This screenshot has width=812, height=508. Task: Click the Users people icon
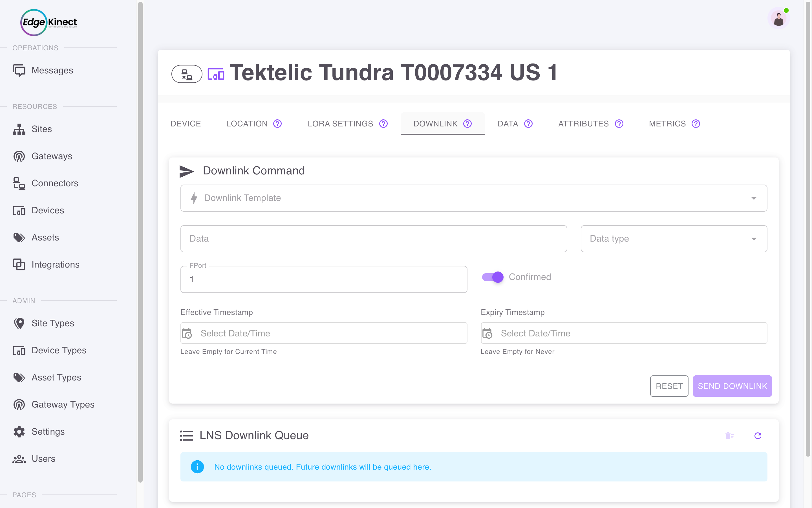[x=19, y=459]
